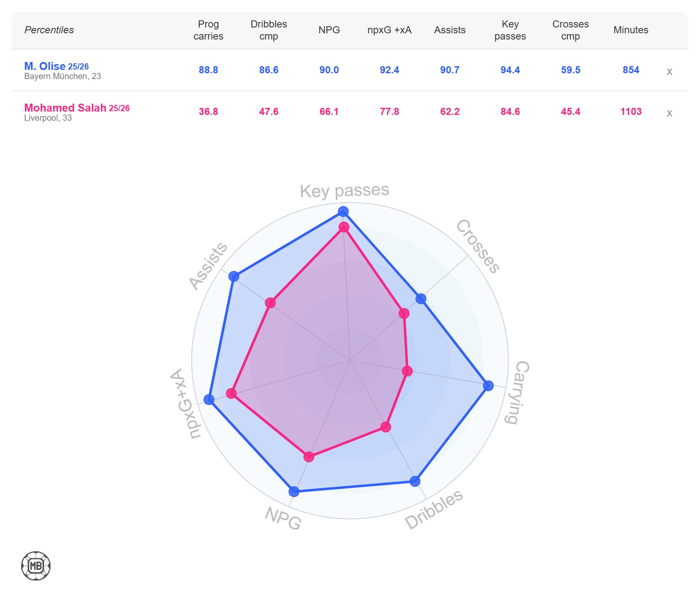This screenshot has width=700, height=612.
Task: Click Olise's blue Carrying radar point
Action: point(488,386)
